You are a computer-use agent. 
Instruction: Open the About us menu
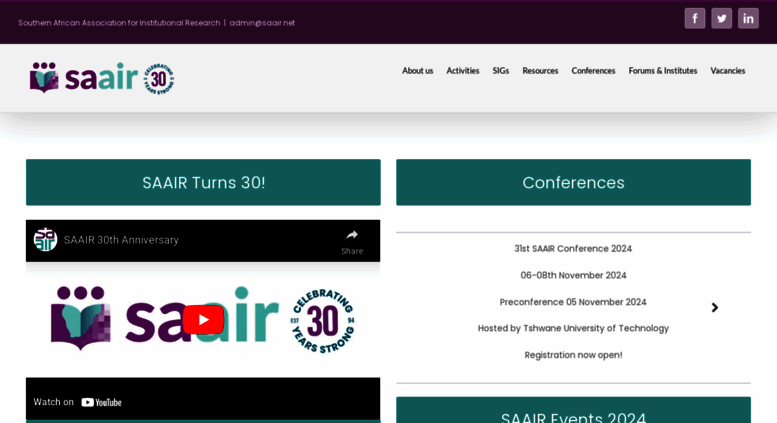pyautogui.click(x=417, y=71)
